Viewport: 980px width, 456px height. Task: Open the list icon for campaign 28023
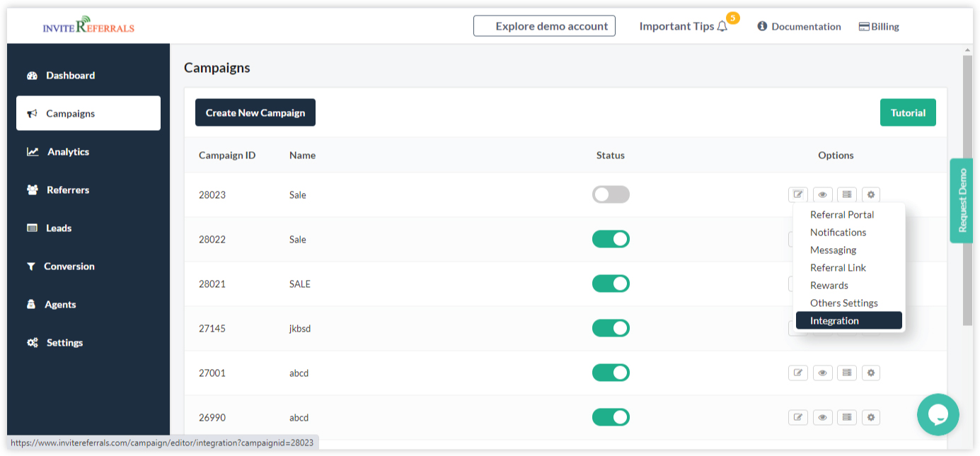point(846,194)
